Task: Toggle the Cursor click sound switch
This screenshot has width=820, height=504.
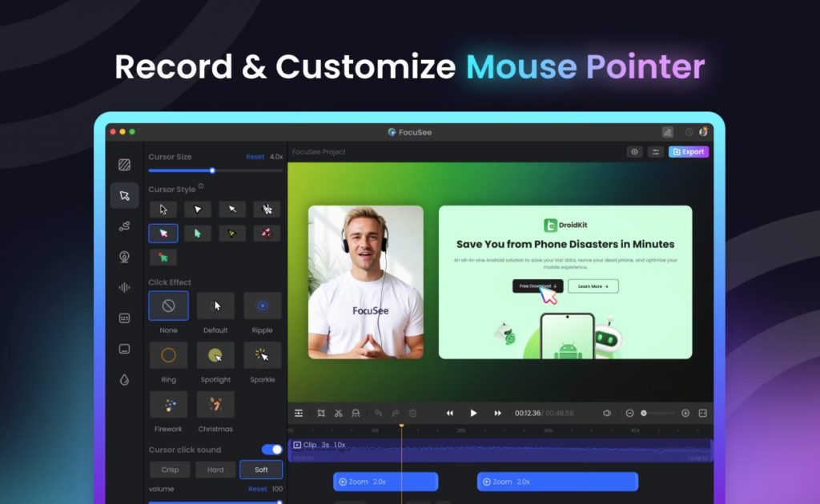Action: [271, 450]
